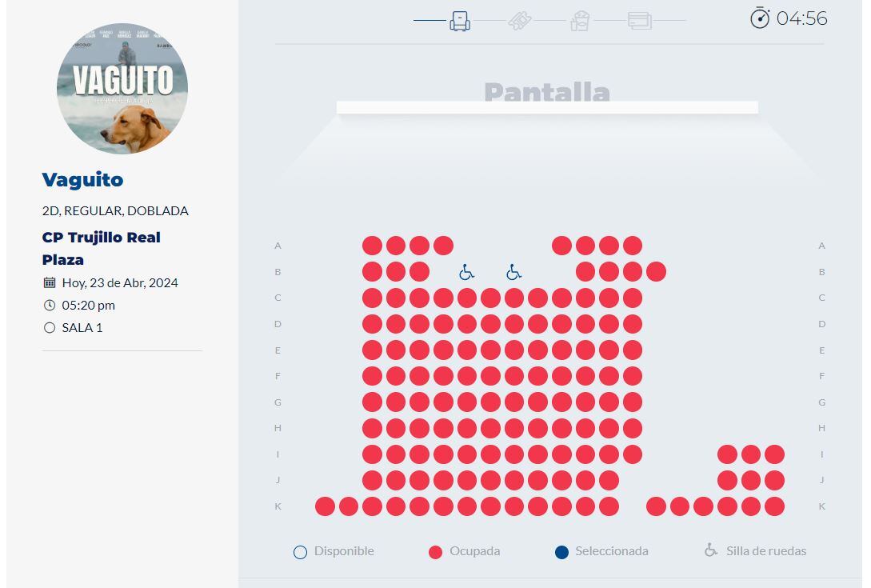Toggle the leftmost seat in row A
871x588 pixels.
tap(372, 246)
